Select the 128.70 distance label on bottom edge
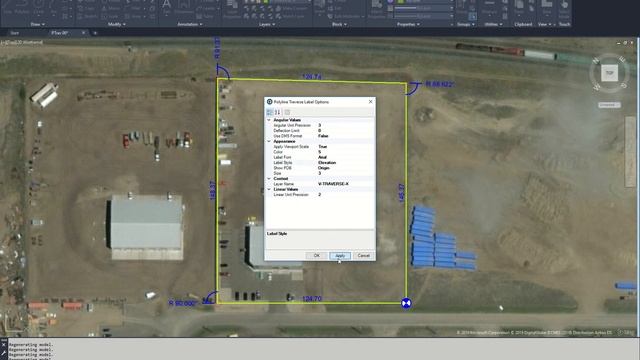The image size is (640, 360). pyautogui.click(x=312, y=299)
